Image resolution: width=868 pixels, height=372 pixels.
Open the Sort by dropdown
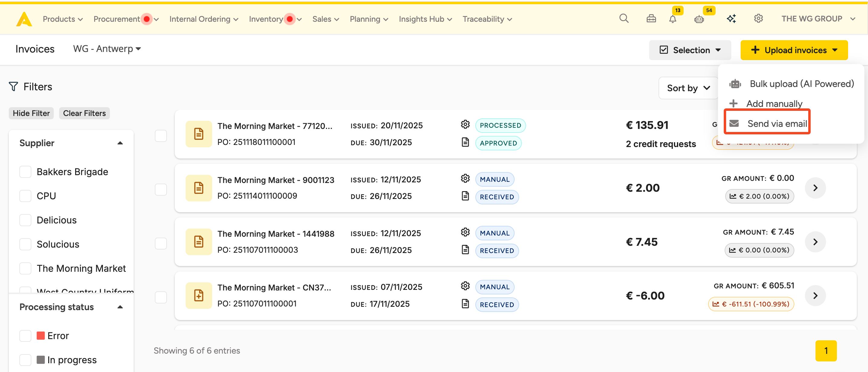(x=688, y=88)
